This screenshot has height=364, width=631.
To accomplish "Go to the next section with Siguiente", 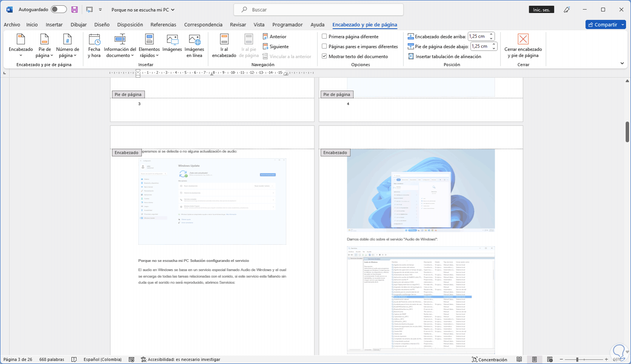I will click(x=276, y=47).
